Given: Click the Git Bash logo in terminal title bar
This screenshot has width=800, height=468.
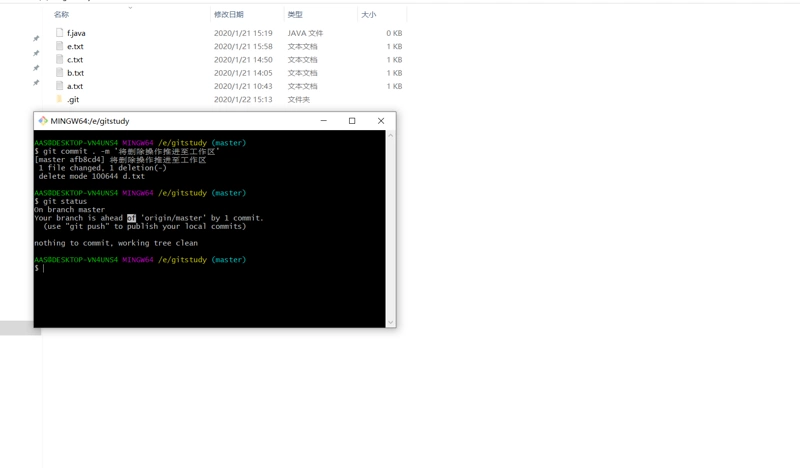Looking at the screenshot, I should [x=43, y=121].
